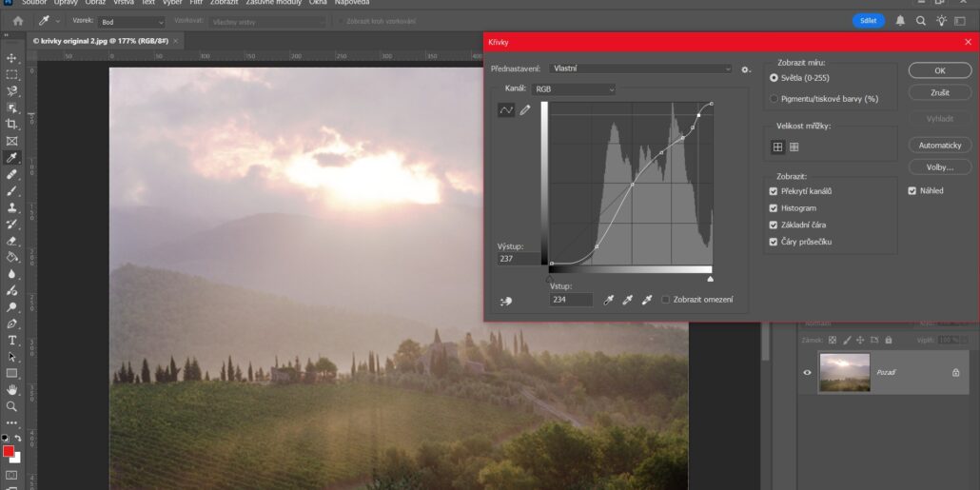The image size is (980, 490).
Task: Select the Zoom tool
Action: pyautogui.click(x=11, y=406)
